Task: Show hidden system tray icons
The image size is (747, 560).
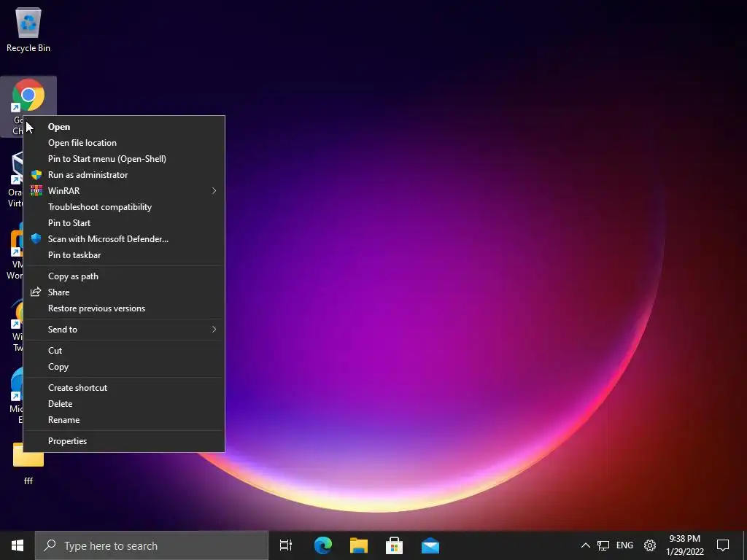Action: (x=586, y=545)
